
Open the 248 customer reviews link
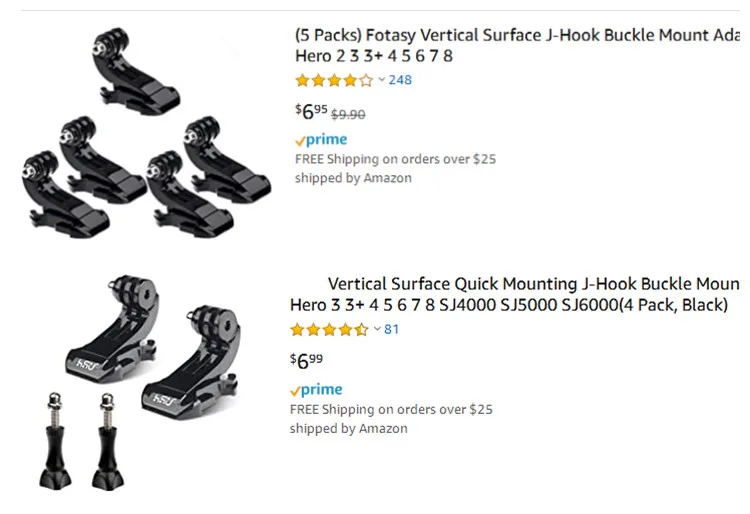pos(400,80)
